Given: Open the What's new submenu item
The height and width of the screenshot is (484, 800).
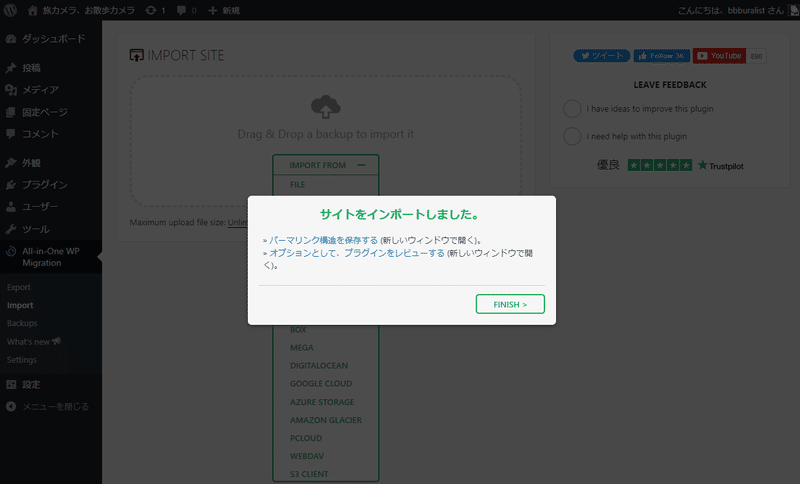Looking at the screenshot, I should (x=28, y=341).
